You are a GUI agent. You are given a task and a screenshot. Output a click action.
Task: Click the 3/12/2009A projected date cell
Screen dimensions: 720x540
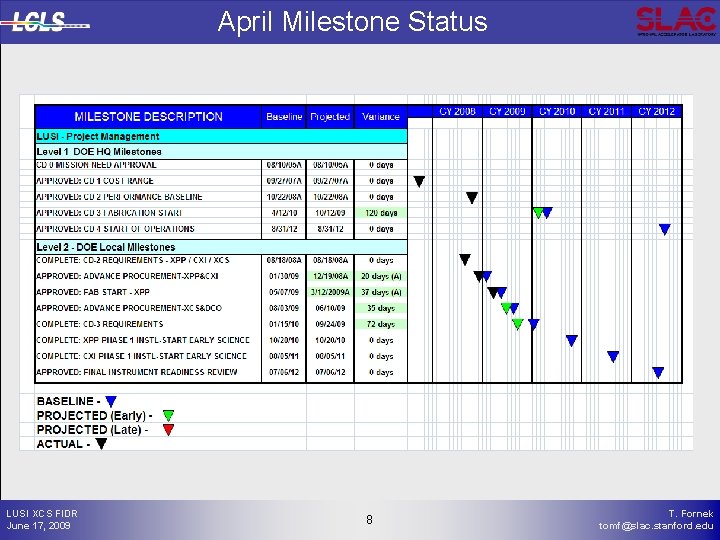click(330, 292)
